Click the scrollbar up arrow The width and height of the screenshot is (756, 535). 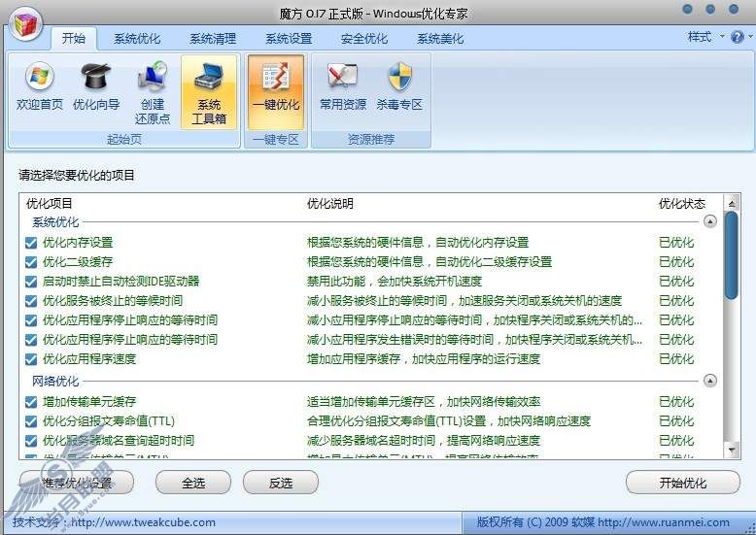click(x=732, y=203)
